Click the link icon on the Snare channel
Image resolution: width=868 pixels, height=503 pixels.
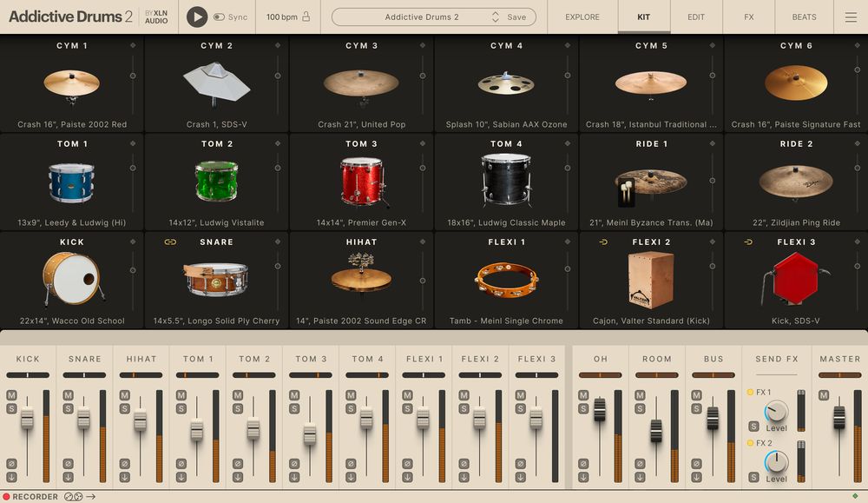(x=170, y=242)
